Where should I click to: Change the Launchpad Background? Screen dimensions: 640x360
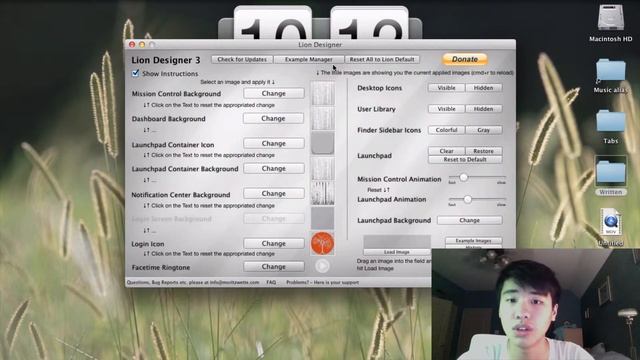point(469,220)
